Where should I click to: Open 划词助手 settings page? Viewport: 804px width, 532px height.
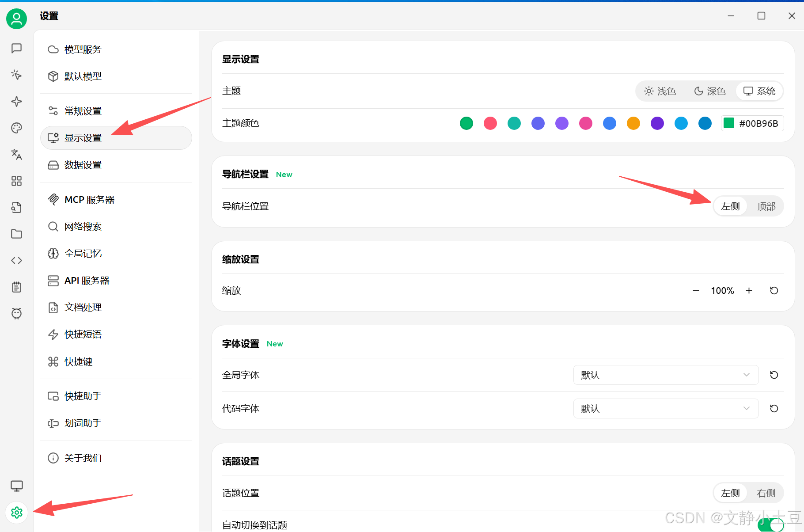point(116,423)
